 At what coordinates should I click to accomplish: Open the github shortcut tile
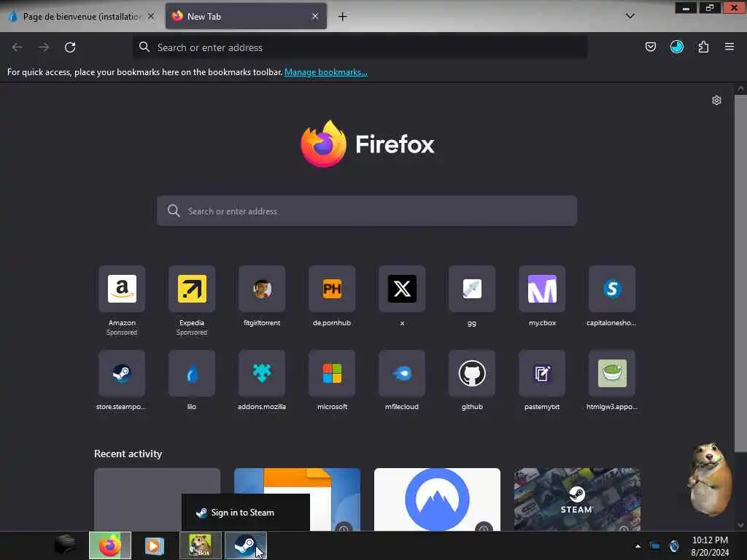tap(472, 373)
